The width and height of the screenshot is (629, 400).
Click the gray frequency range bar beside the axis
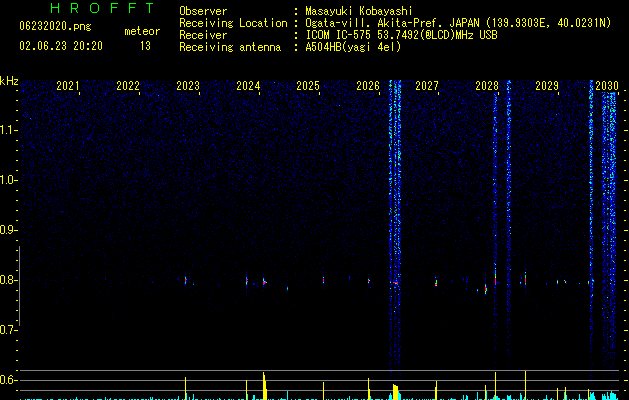point(20,286)
